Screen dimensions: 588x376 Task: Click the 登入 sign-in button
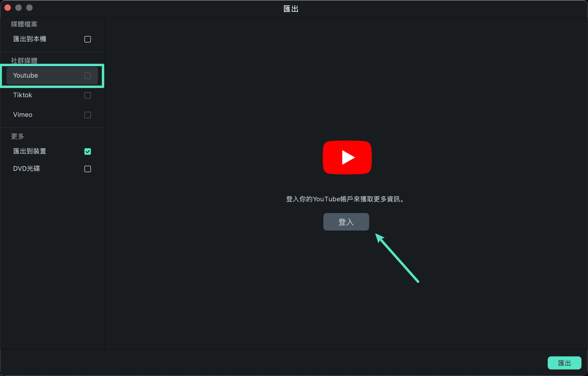click(x=346, y=222)
